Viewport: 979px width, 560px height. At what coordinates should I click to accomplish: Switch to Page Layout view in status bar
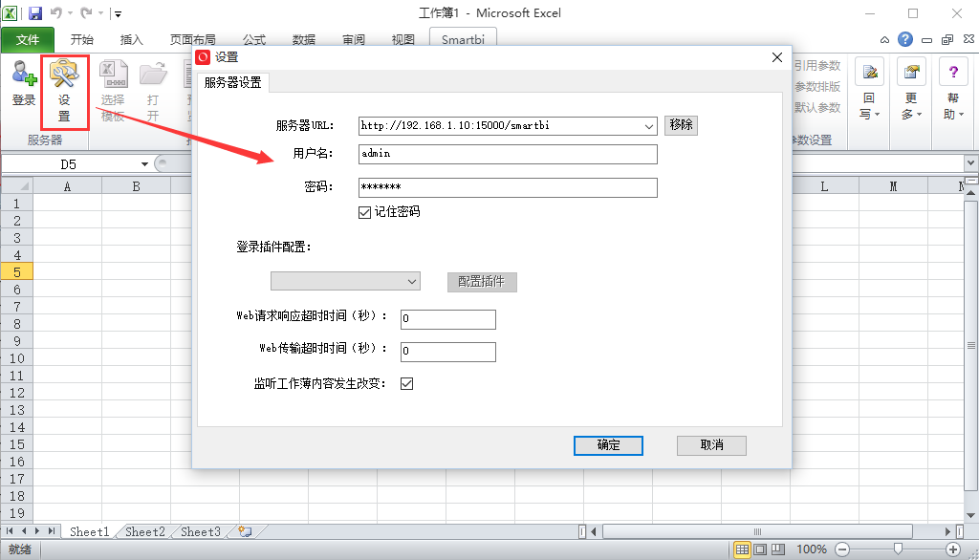point(760,549)
